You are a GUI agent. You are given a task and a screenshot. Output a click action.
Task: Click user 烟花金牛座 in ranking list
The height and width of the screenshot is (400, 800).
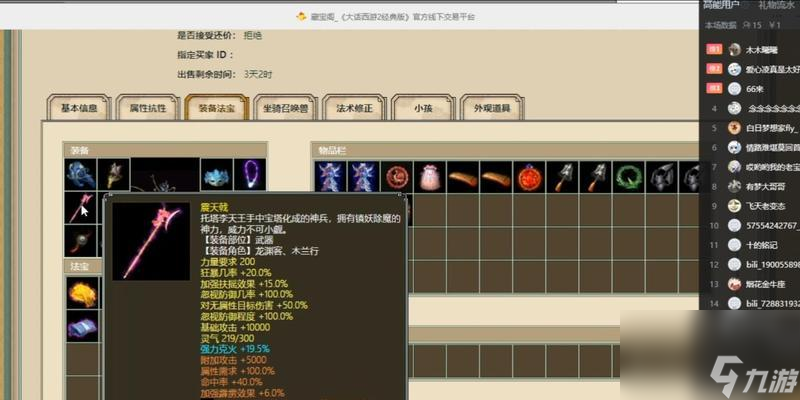(x=765, y=285)
